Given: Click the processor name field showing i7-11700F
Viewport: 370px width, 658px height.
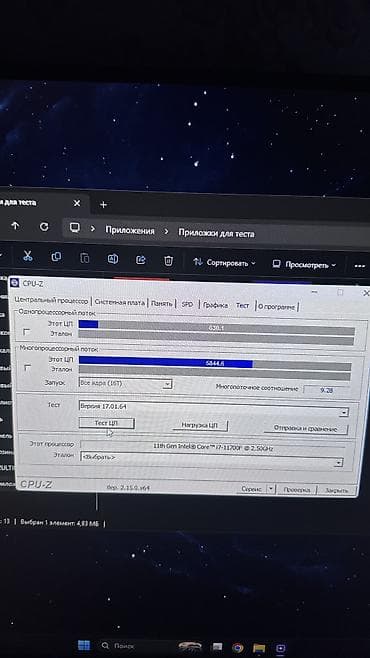Looking at the screenshot, I should pyautogui.click(x=213, y=448).
